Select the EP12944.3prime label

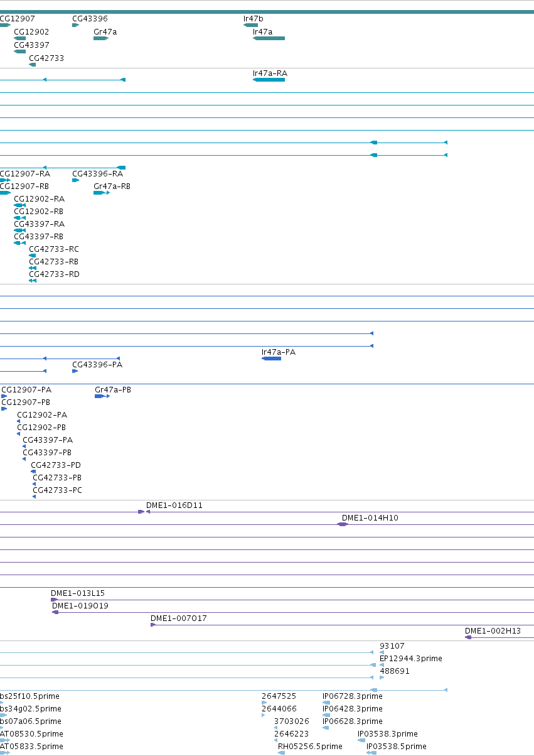point(411,658)
